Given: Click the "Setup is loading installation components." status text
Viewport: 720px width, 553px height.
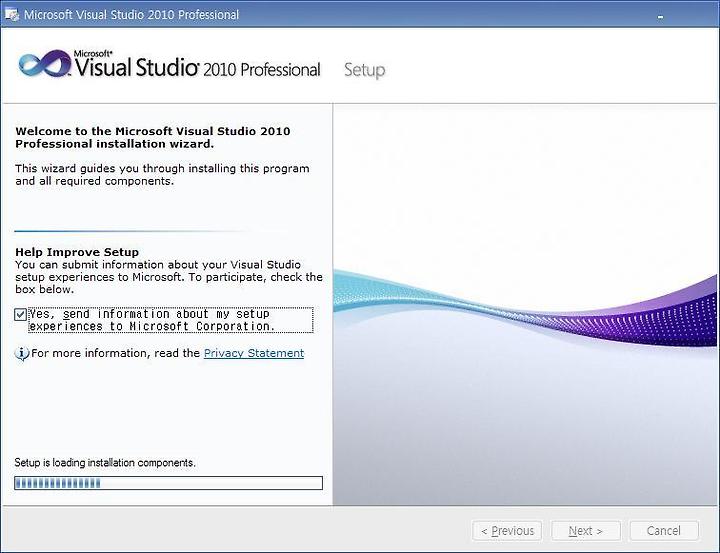Looking at the screenshot, I should [105, 463].
